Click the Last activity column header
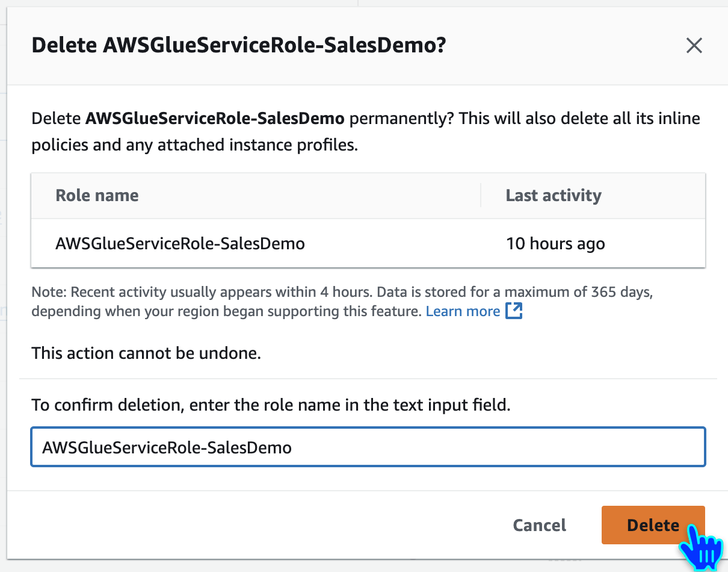The width and height of the screenshot is (728, 572). coord(553,196)
